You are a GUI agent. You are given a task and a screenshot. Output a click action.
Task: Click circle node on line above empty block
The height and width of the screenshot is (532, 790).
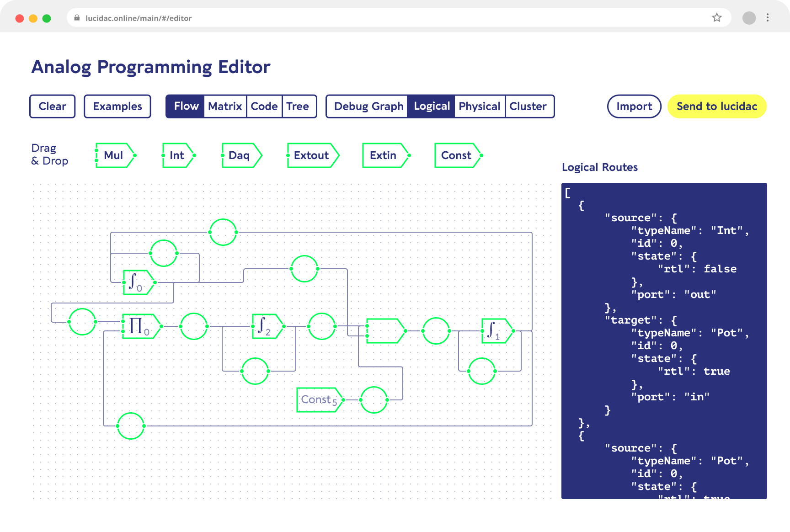click(x=304, y=269)
